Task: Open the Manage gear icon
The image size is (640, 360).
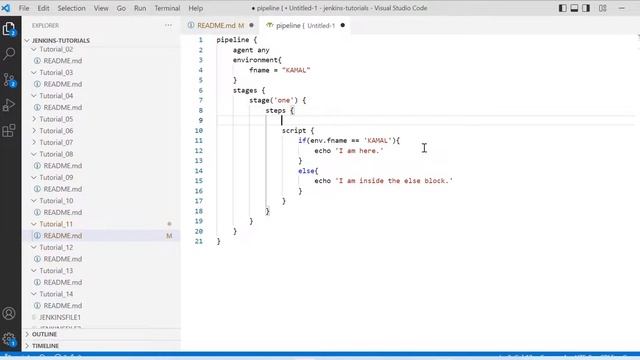Action: pyautogui.click(x=9, y=339)
